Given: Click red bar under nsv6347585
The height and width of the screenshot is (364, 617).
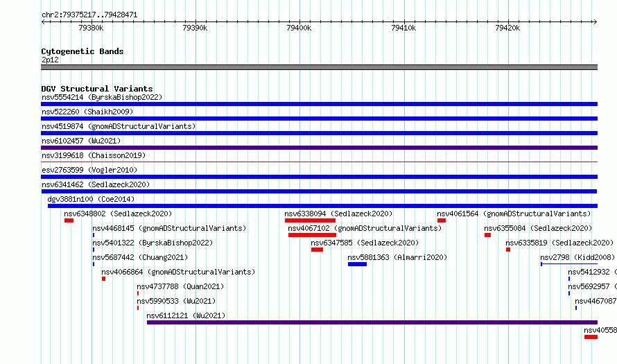Looking at the screenshot, I should [x=317, y=250].
